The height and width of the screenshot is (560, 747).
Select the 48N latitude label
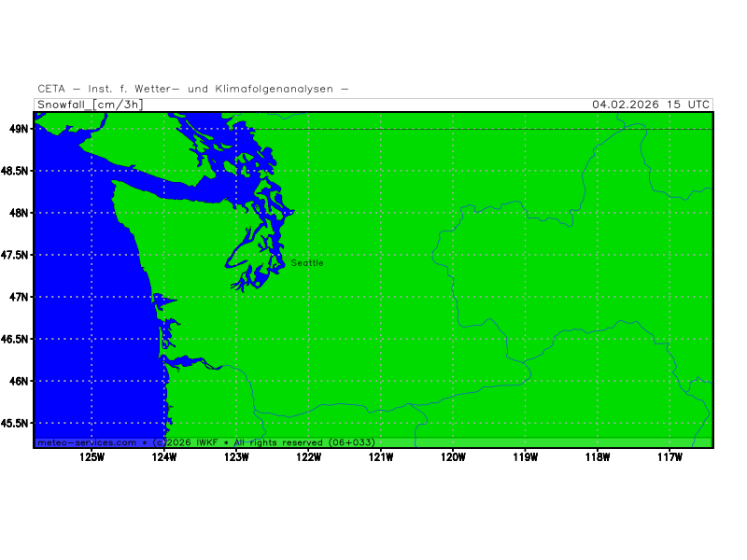click(x=19, y=213)
